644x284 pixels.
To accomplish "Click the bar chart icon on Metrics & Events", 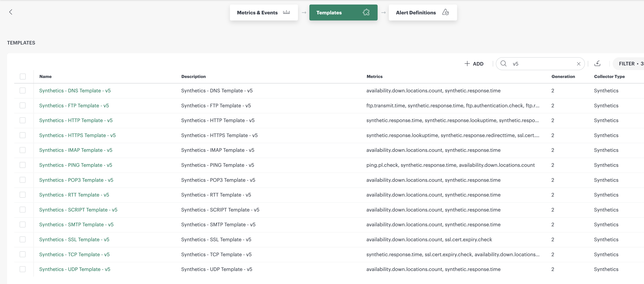I will pyautogui.click(x=286, y=12).
